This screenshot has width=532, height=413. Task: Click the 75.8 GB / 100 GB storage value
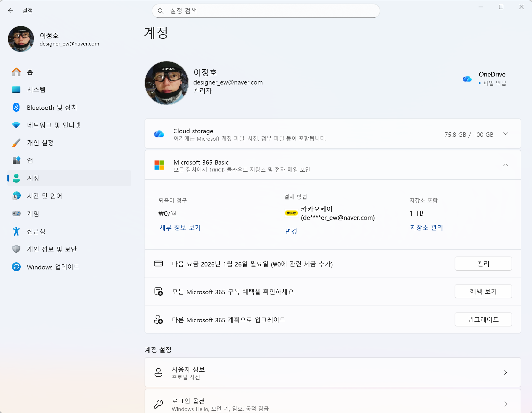click(x=469, y=135)
